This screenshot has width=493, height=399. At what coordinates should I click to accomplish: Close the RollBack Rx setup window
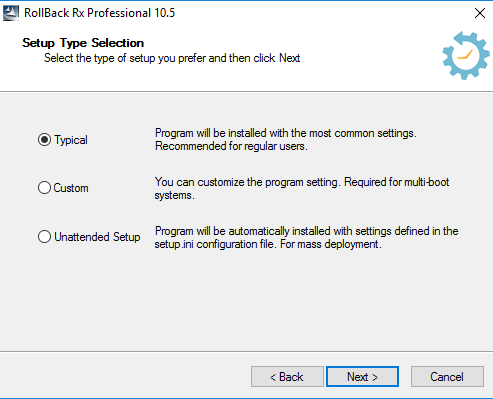480,13
